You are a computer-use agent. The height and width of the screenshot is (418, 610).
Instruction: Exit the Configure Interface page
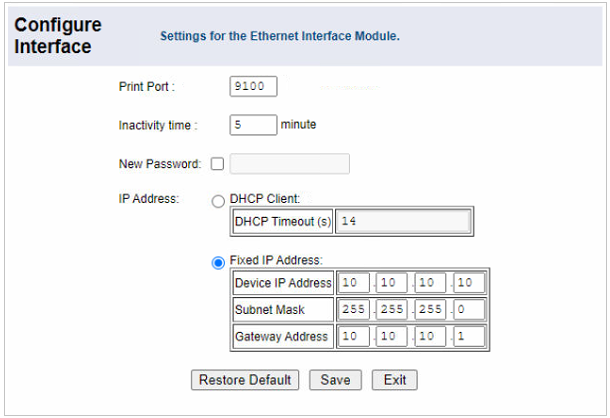point(394,380)
